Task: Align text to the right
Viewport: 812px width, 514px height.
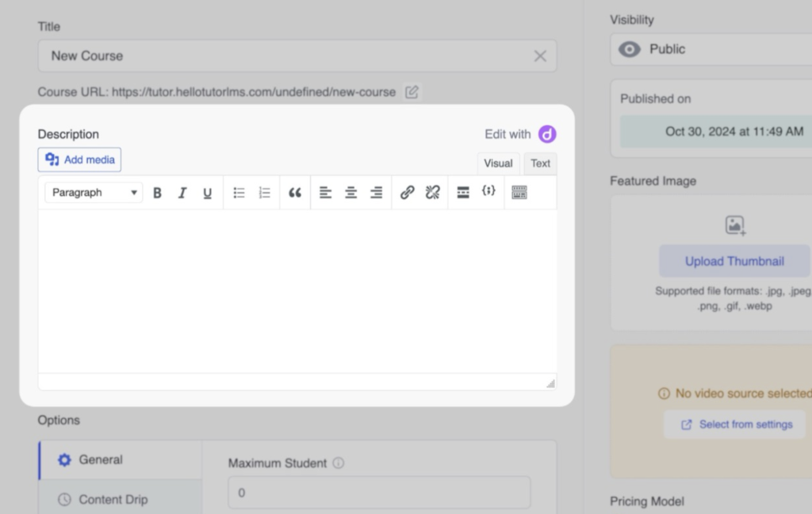Action: click(x=377, y=193)
